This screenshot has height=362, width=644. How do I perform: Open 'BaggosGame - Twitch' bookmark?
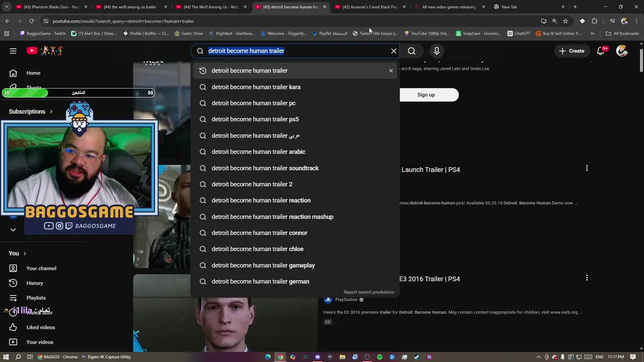(x=43, y=34)
